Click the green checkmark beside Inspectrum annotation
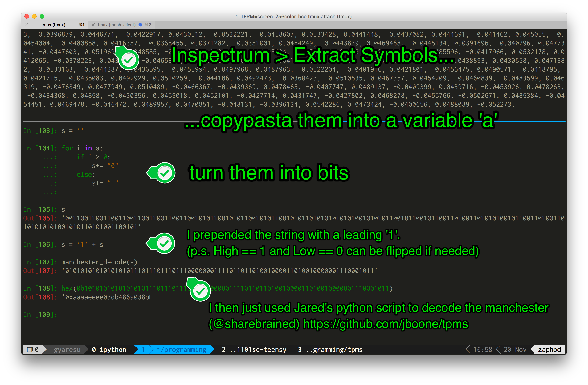Screen dimensions: 588x385 point(129,59)
